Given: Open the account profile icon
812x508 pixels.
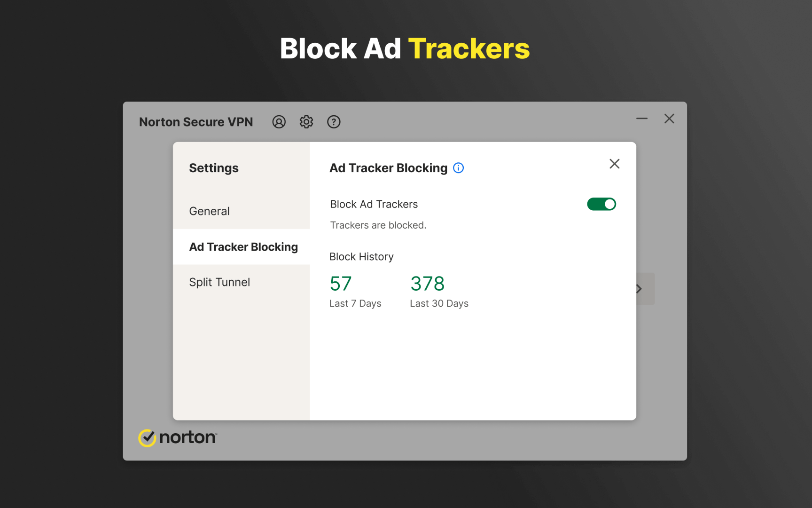Looking at the screenshot, I should (x=279, y=122).
